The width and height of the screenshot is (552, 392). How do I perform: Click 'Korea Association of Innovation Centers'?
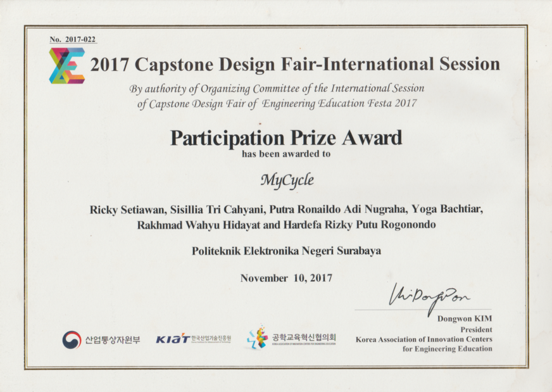tap(424, 339)
